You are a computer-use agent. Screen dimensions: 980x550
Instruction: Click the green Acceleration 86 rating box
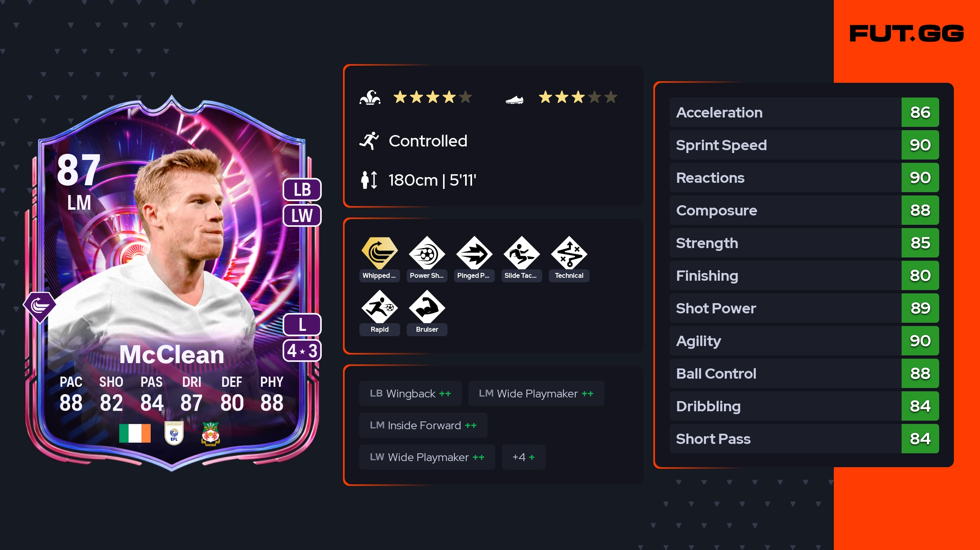(920, 112)
